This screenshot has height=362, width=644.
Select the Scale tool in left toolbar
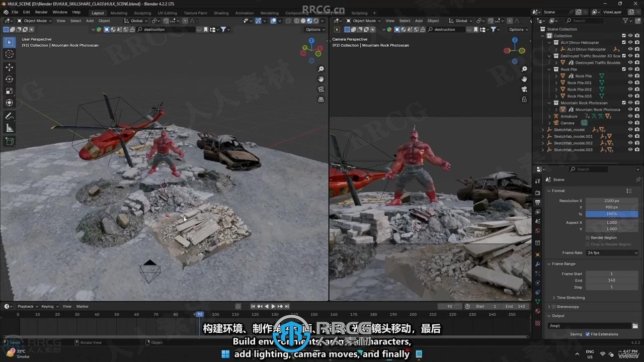[9, 91]
